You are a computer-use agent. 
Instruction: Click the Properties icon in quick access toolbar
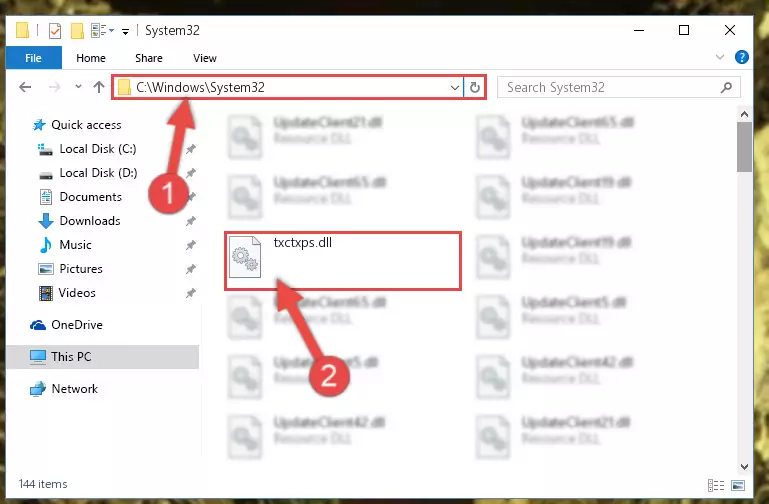(x=55, y=31)
